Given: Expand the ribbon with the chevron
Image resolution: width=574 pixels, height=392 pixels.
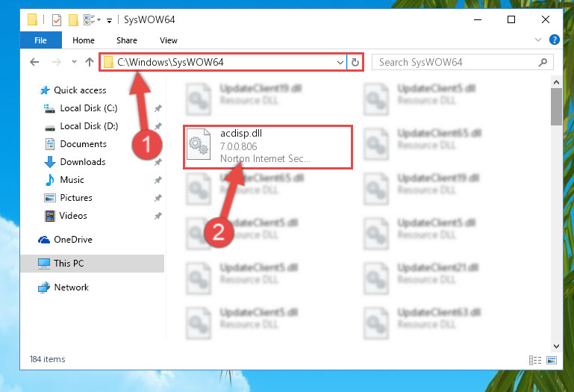Looking at the screenshot, I should click(537, 40).
